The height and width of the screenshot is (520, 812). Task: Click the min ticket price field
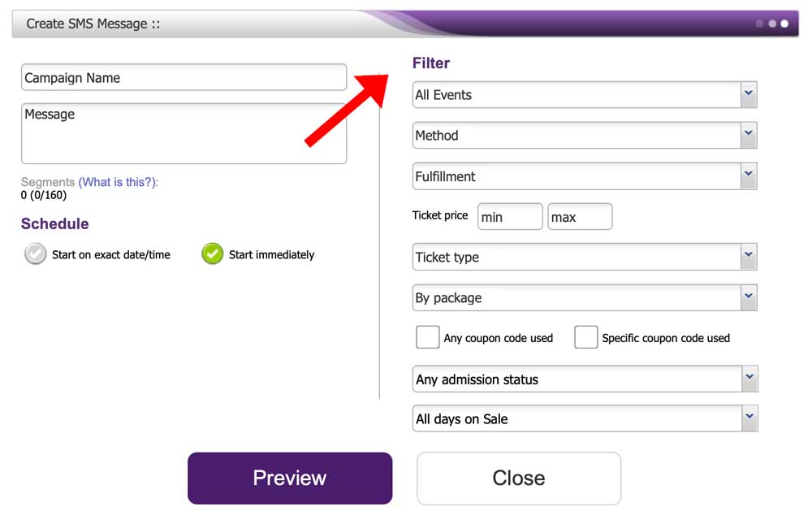pyautogui.click(x=509, y=215)
